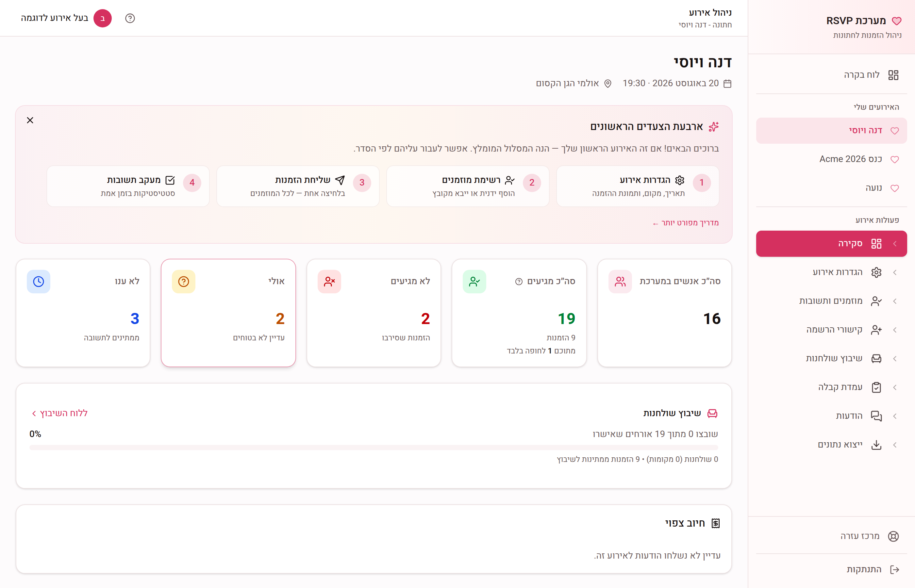Screen dimensions: 915x588
Task: Click the calendar icon beside 20 באוגוסט 2026
Action: (727, 83)
